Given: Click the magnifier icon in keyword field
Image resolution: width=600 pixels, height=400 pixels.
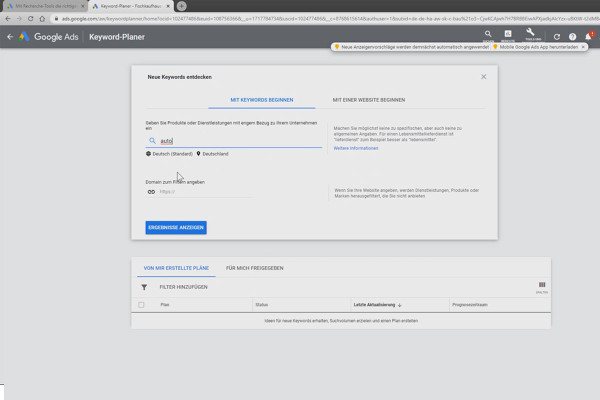Looking at the screenshot, I should [x=152, y=141].
